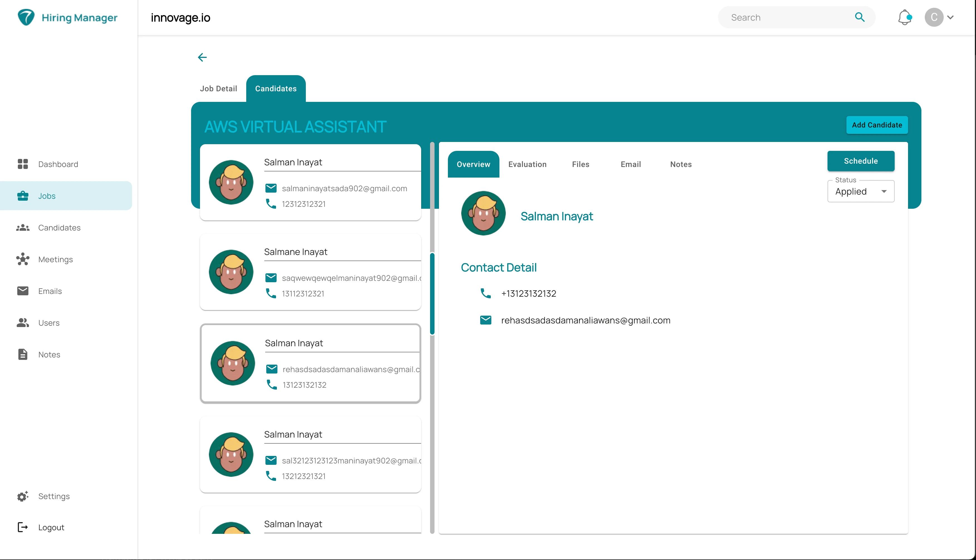Click the Notes document icon in sidebar
Screen dimensions: 976x560
click(x=23, y=354)
